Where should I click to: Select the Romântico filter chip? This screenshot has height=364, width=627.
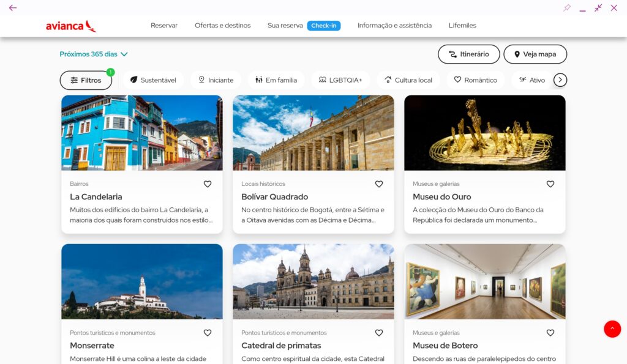click(x=475, y=80)
